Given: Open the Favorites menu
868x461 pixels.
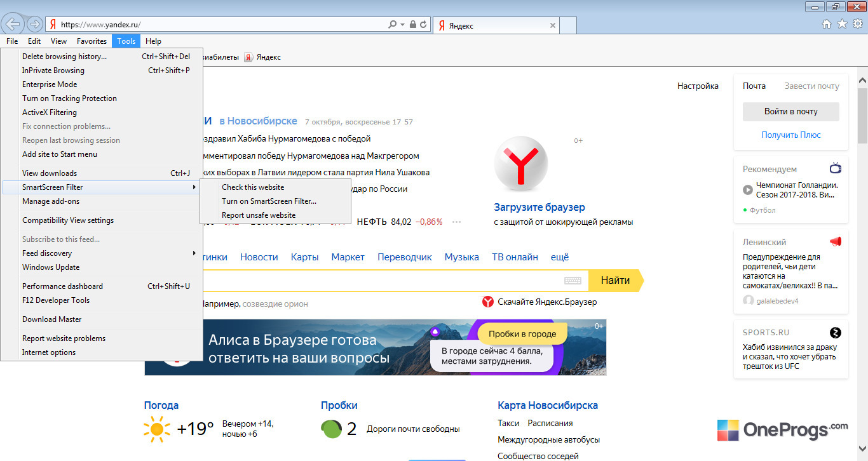Looking at the screenshot, I should click(x=92, y=41).
